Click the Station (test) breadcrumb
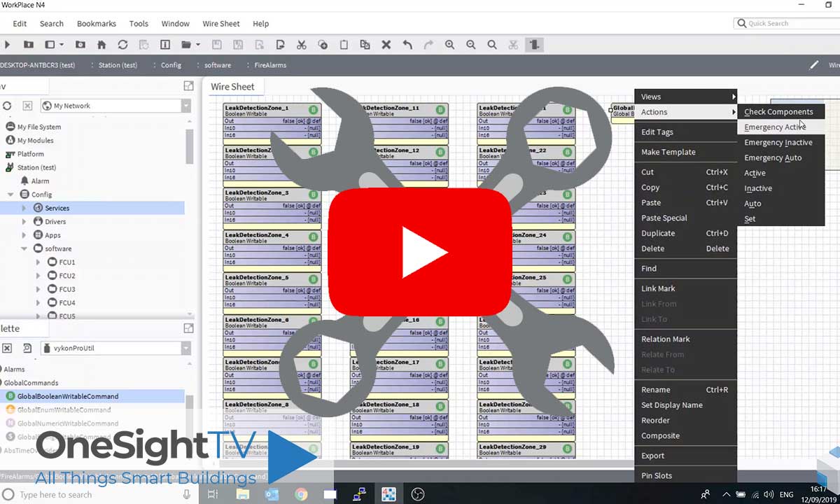 point(118,65)
